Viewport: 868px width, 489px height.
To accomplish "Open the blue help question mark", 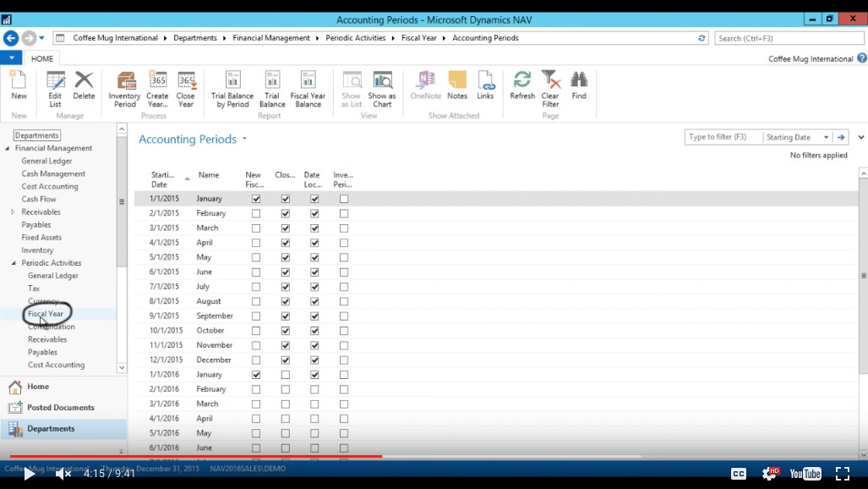I will pyautogui.click(x=862, y=58).
